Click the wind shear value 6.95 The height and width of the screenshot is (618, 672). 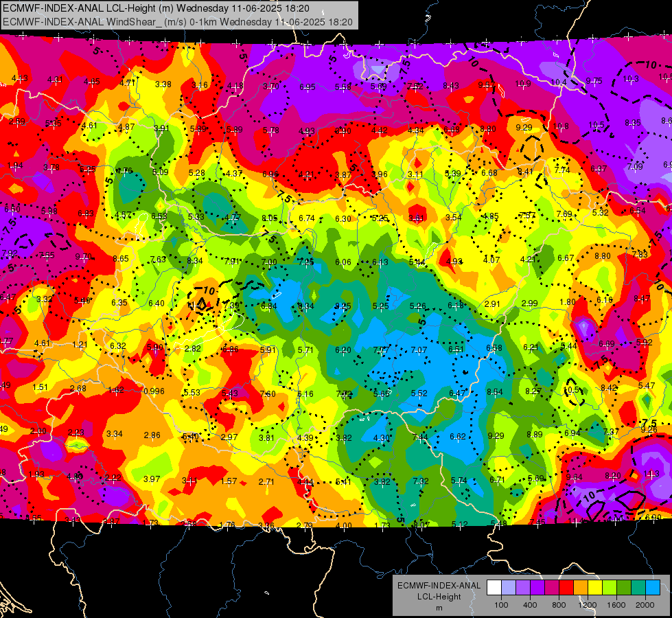point(308,87)
